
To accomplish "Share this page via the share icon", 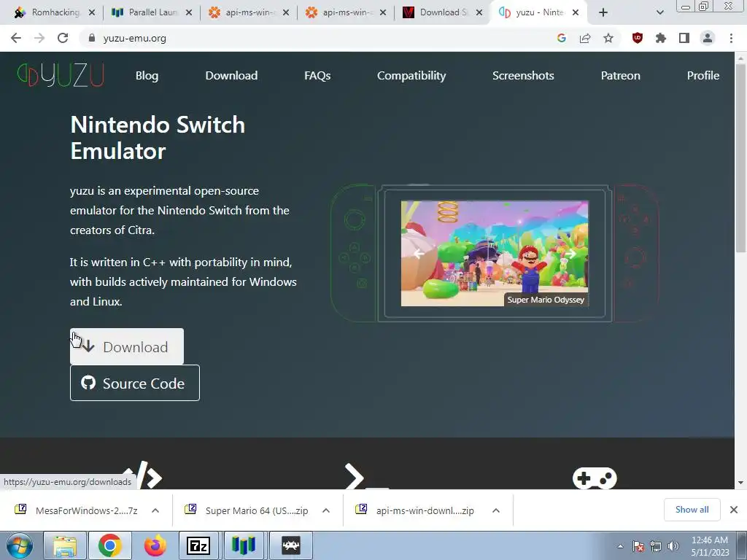I will [585, 38].
